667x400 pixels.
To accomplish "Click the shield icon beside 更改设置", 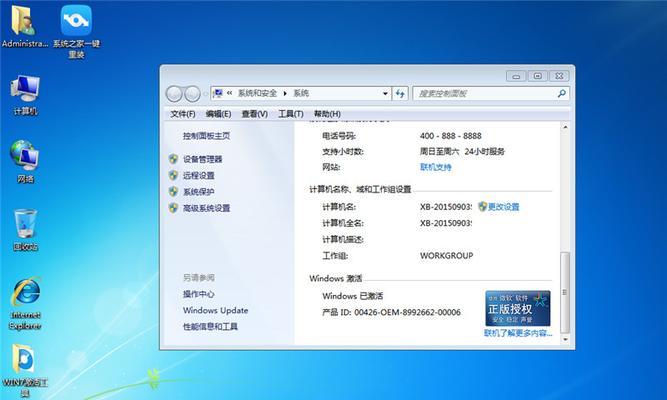I will (x=482, y=207).
